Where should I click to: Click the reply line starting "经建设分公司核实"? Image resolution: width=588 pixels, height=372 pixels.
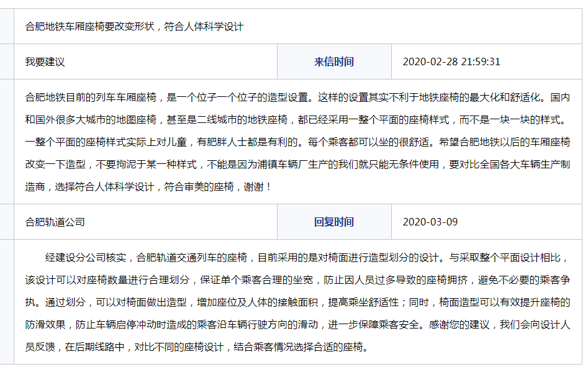click(307, 258)
